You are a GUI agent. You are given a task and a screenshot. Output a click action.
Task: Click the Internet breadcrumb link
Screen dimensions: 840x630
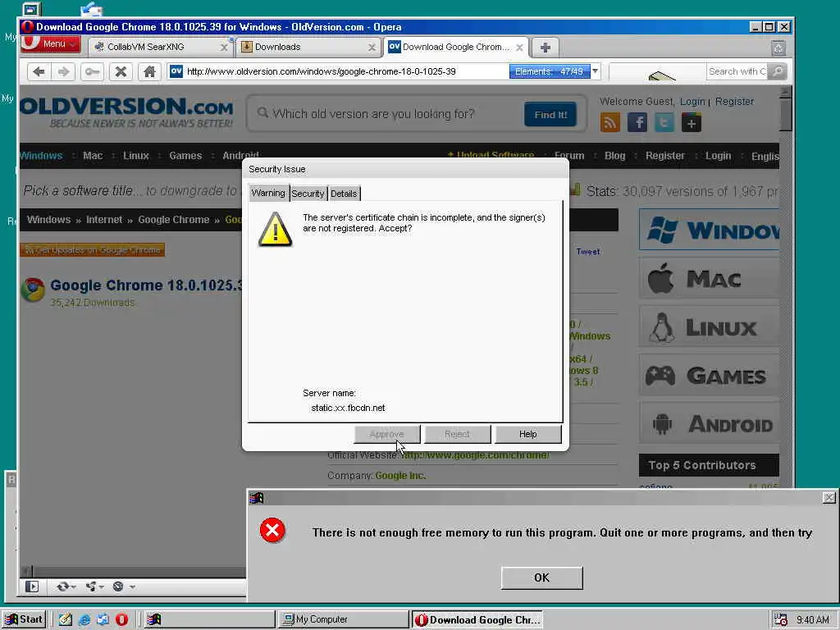click(104, 220)
